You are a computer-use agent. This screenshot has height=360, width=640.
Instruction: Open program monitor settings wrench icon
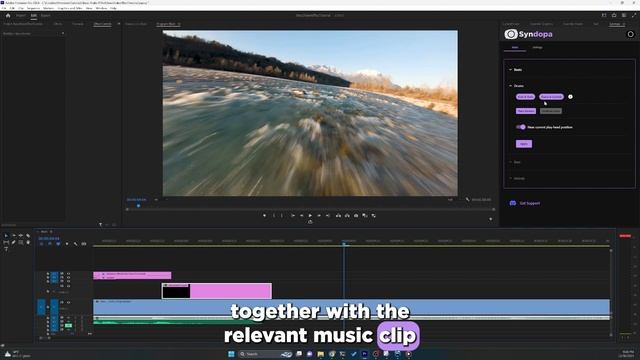(468, 200)
